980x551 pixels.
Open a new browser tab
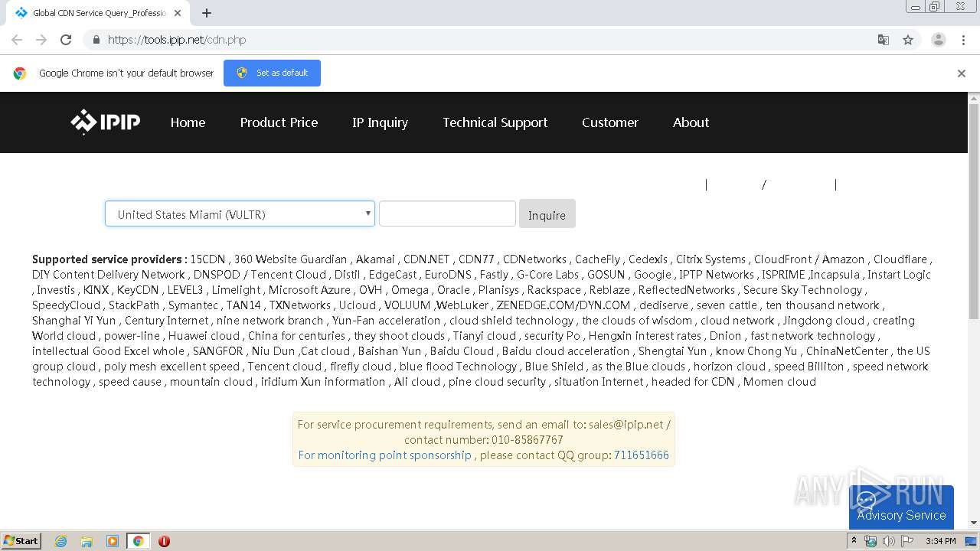tap(206, 13)
